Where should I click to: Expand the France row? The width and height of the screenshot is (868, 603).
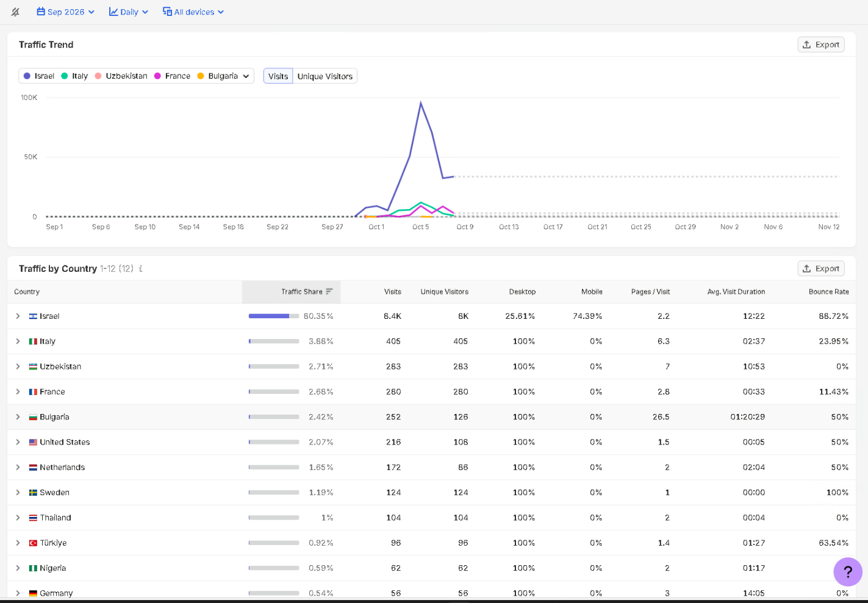pyautogui.click(x=18, y=391)
